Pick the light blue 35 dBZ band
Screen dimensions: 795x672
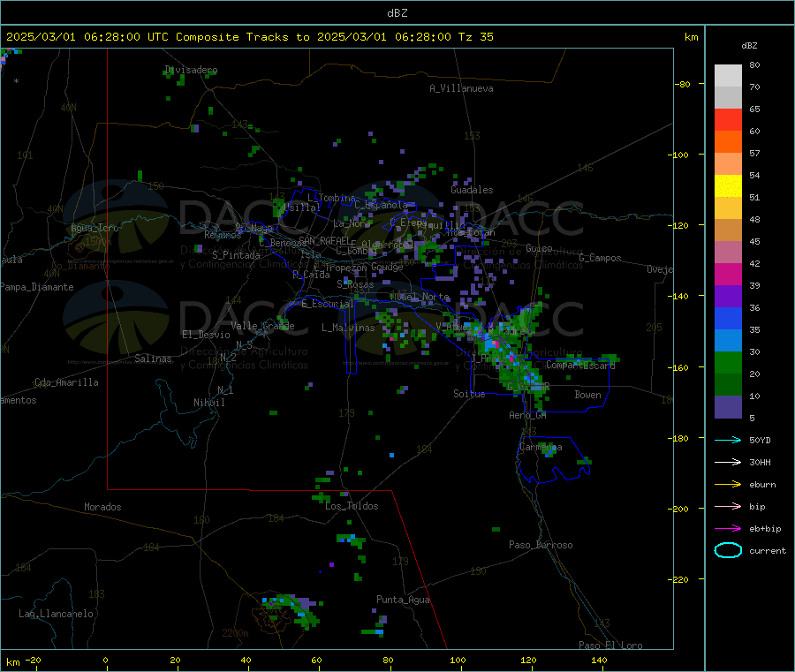click(728, 341)
